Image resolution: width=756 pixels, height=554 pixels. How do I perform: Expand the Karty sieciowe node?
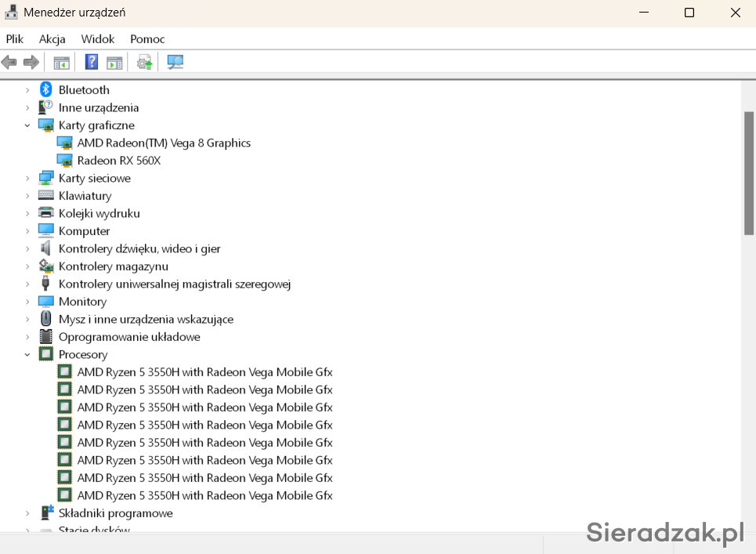[x=27, y=179]
